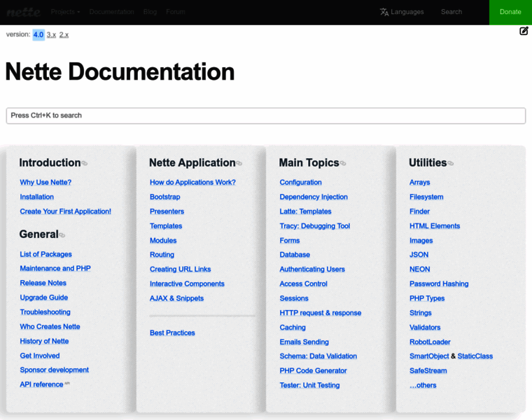Open the Best Practices link
532x420 pixels.
172,332
